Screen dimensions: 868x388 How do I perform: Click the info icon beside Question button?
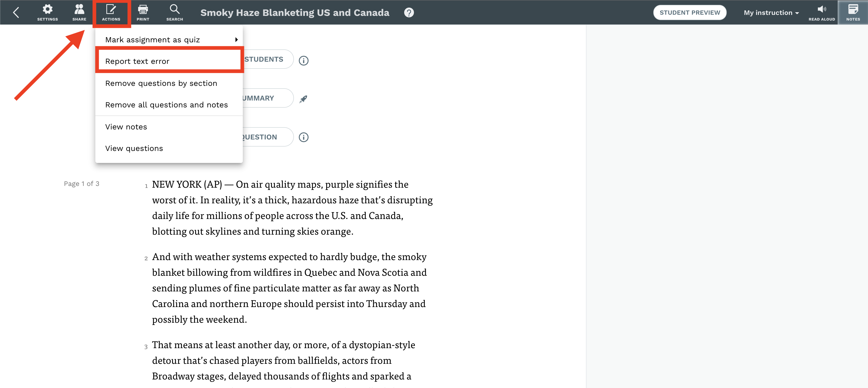pyautogui.click(x=303, y=137)
